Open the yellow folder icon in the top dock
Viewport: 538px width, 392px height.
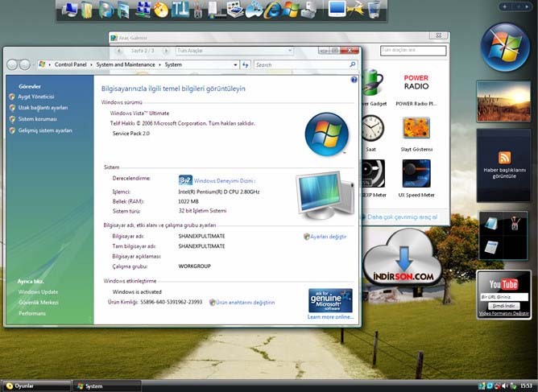pyautogui.click(x=87, y=10)
